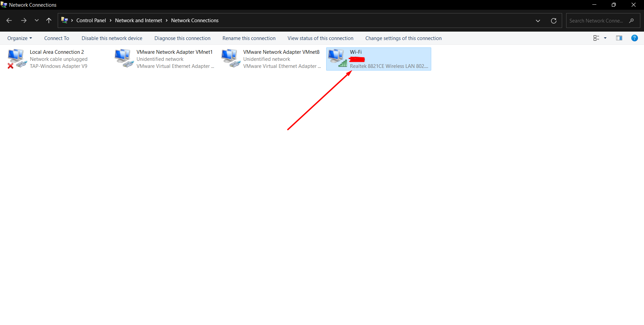
Task: Open the Organize menu
Action: 19,38
